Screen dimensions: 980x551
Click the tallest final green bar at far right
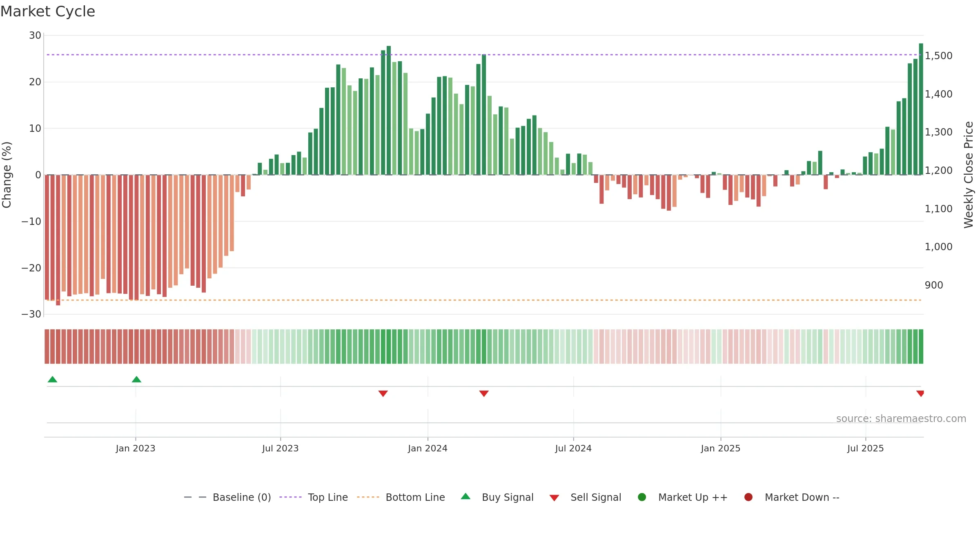coord(921,109)
